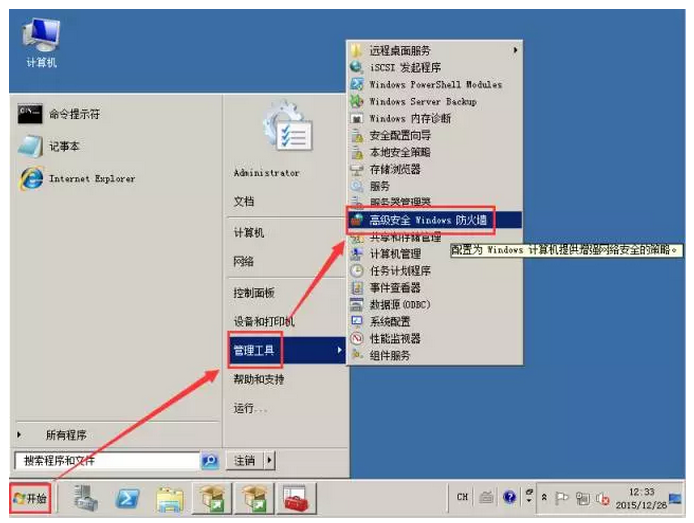This screenshot has height=523, width=694.
Task: Click the search magnifier button
Action: click(210, 461)
